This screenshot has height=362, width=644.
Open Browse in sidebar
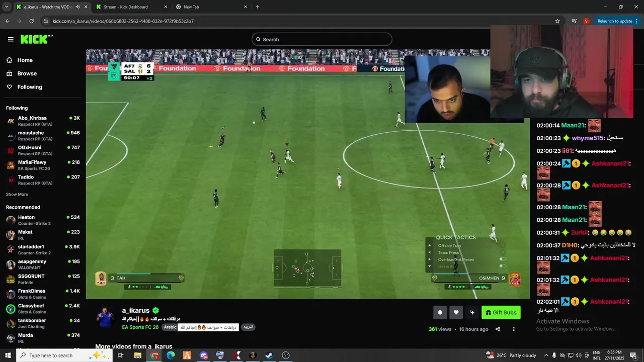coord(27,73)
